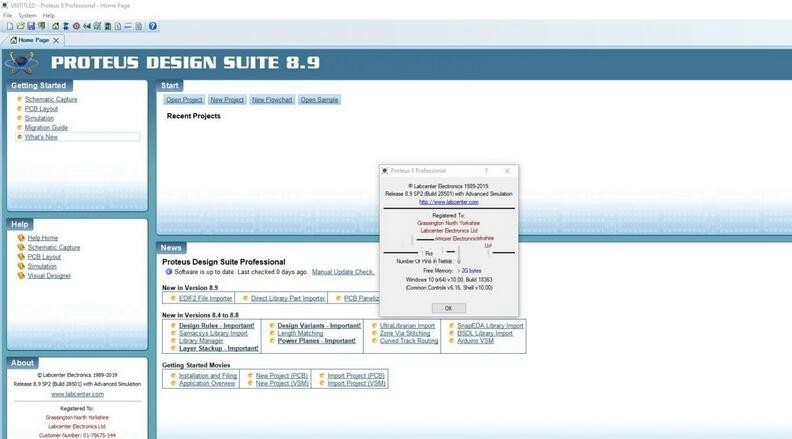This screenshot has height=439, width=792.
Task: Open the What's New link
Action: click(x=41, y=137)
